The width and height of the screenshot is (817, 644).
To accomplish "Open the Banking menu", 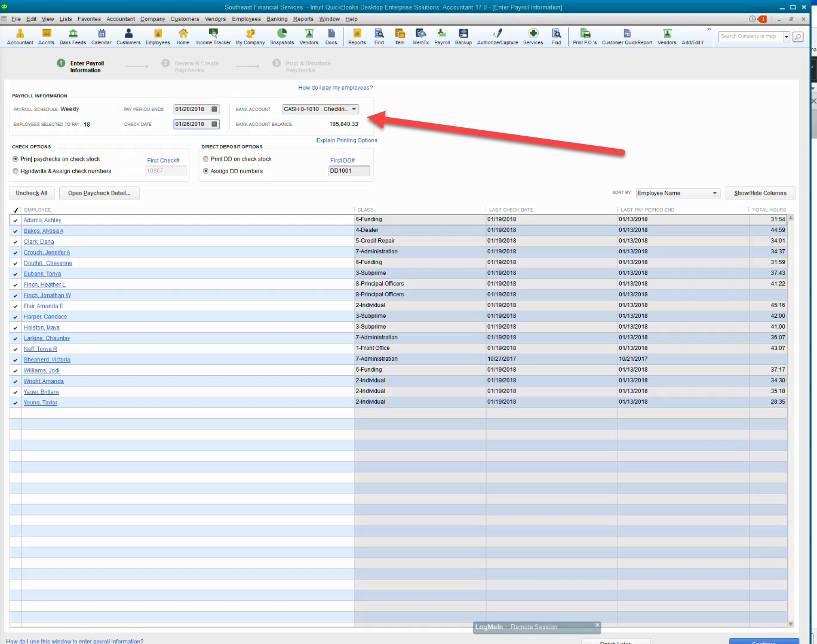I will tap(277, 19).
